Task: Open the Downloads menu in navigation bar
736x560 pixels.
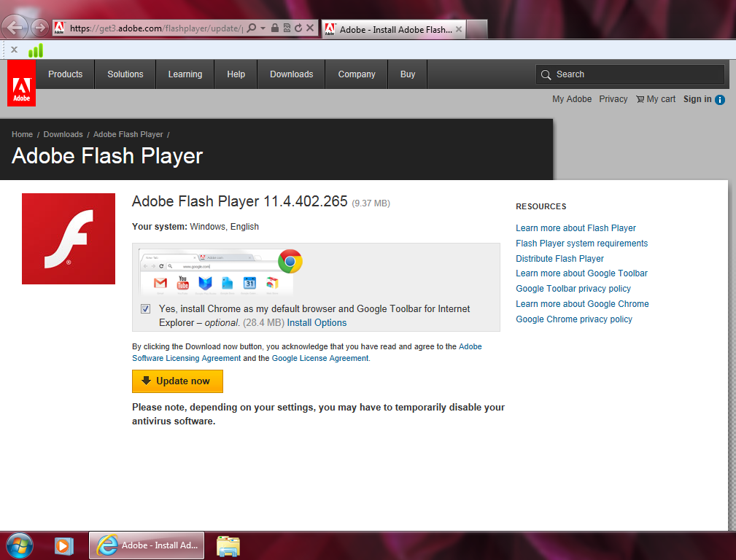Action: 291,74
